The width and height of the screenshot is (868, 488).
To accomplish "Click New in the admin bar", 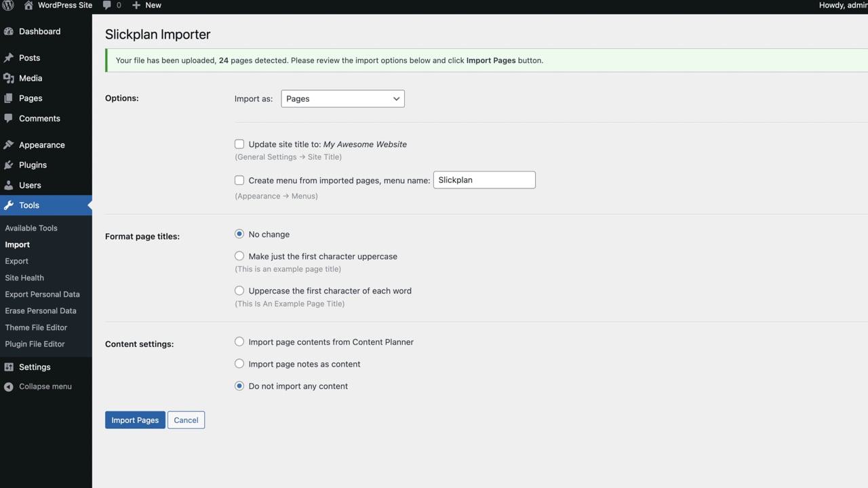I will point(153,5).
